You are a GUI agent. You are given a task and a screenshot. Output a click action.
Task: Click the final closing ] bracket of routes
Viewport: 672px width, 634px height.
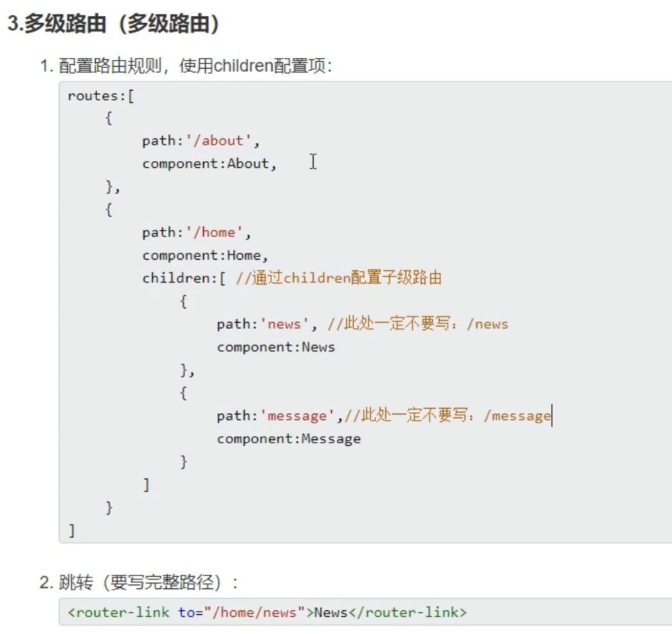(71, 530)
